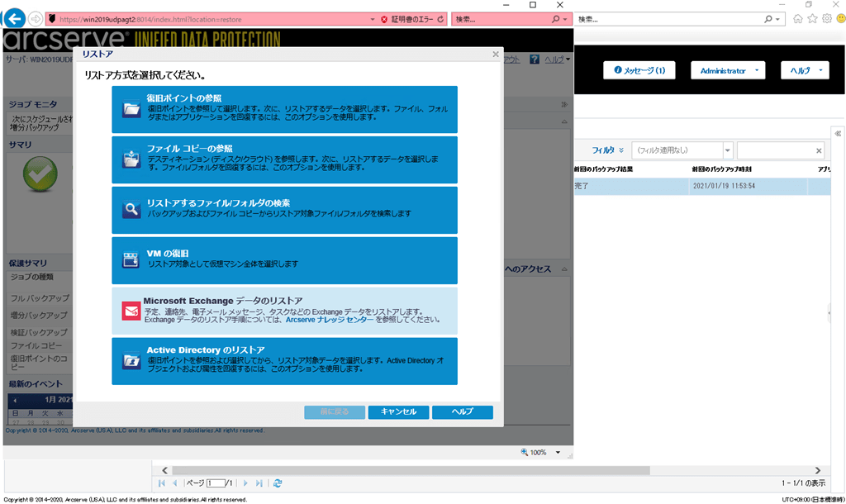Open the ヘルプ dropdown in the console header

[805, 70]
